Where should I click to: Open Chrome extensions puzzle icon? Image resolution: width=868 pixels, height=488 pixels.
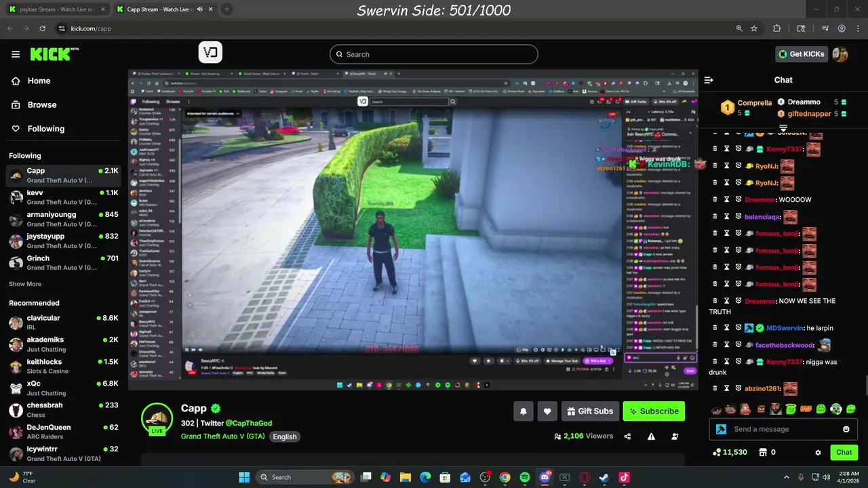pos(777,28)
